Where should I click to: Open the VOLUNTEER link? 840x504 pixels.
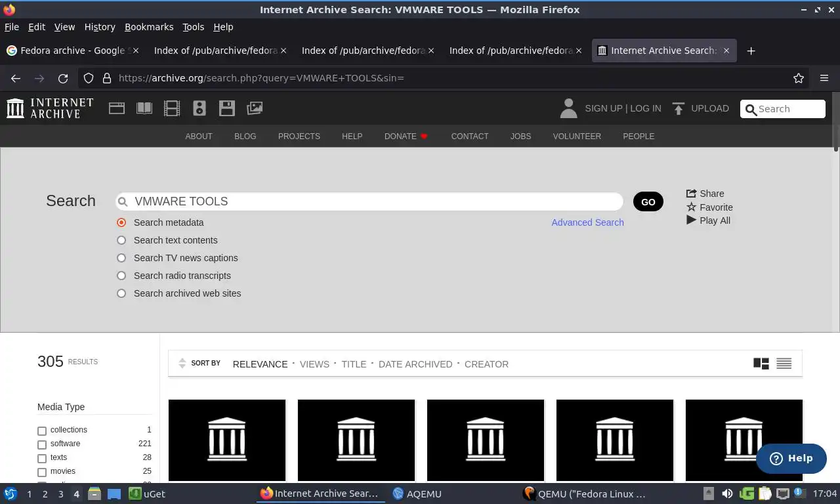click(x=577, y=136)
